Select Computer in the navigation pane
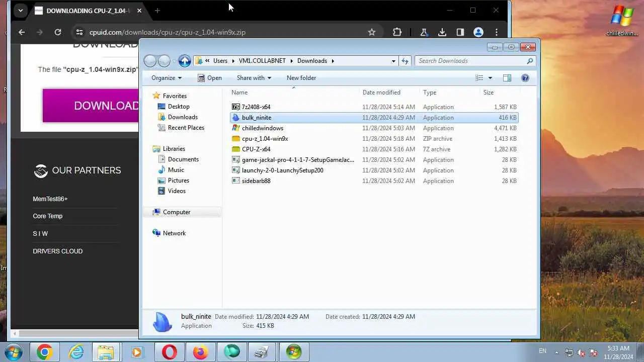This screenshot has height=362, width=644. point(177,212)
